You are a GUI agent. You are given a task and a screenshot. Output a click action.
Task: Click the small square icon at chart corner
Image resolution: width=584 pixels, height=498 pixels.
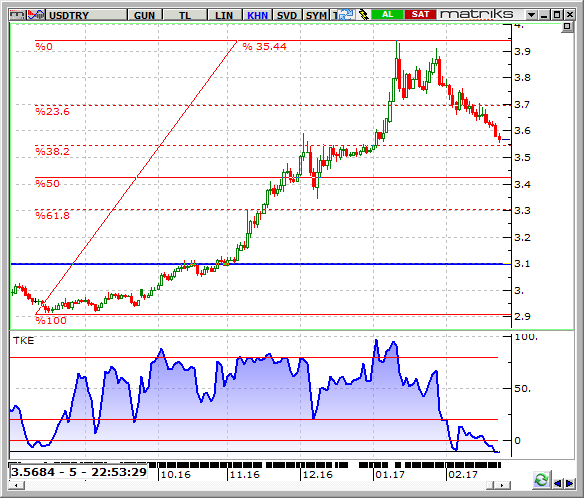pyautogui.click(x=567, y=26)
